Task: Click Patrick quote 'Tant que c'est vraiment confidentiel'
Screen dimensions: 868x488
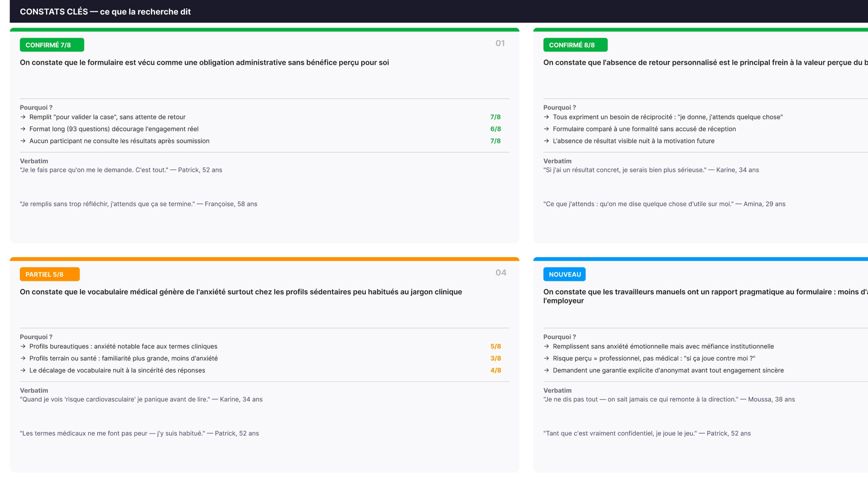Action: (x=647, y=433)
